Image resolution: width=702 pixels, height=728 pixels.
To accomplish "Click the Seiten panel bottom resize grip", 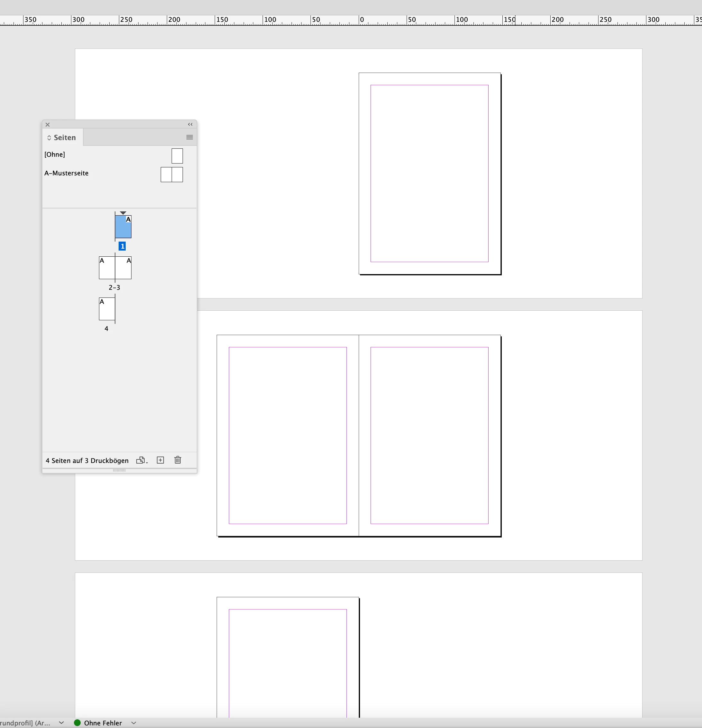I will pos(119,470).
